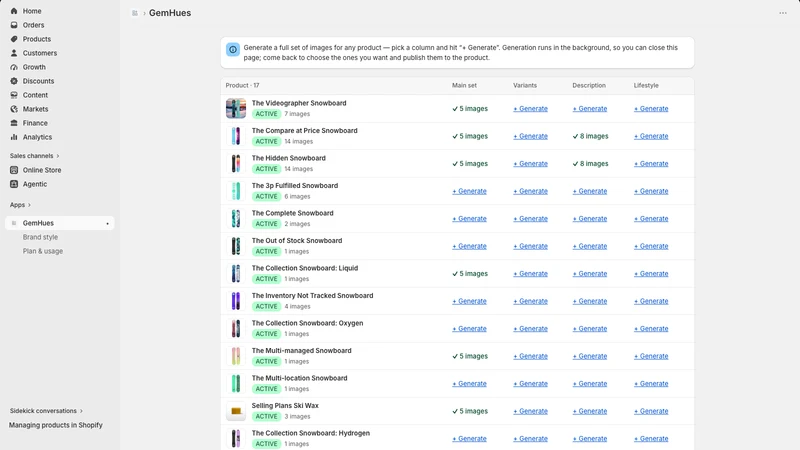The image size is (800, 450).
Task: Click ACTIVE badge of The 3p Fulfilled Snowboard
Action: [x=266, y=196]
